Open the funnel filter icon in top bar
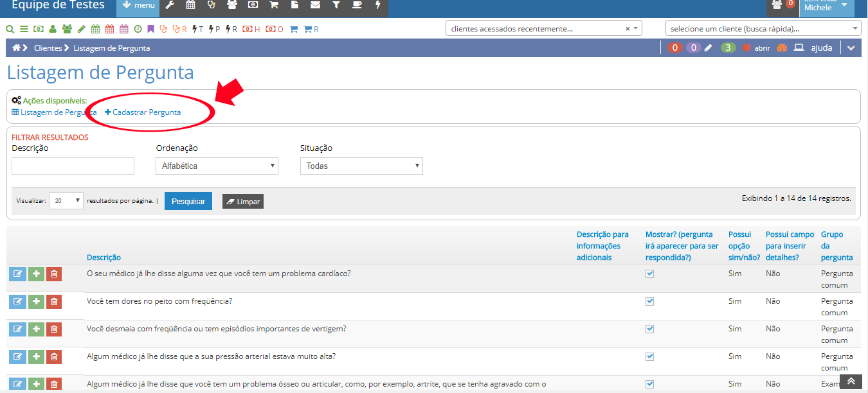 [x=336, y=5]
